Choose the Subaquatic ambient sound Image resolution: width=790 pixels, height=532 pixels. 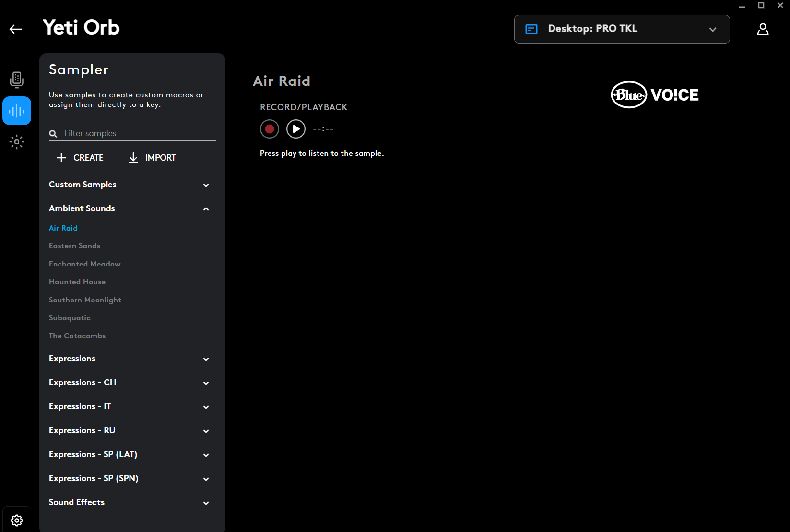click(70, 318)
